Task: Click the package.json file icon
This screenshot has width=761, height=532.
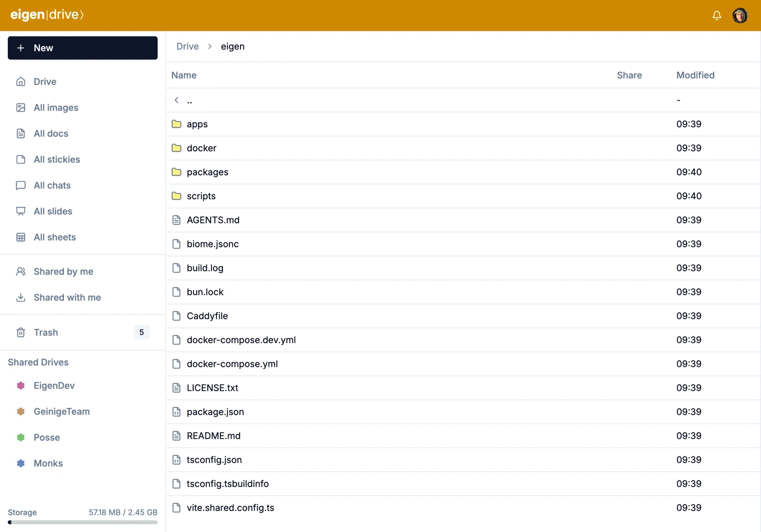Action: [177, 412]
